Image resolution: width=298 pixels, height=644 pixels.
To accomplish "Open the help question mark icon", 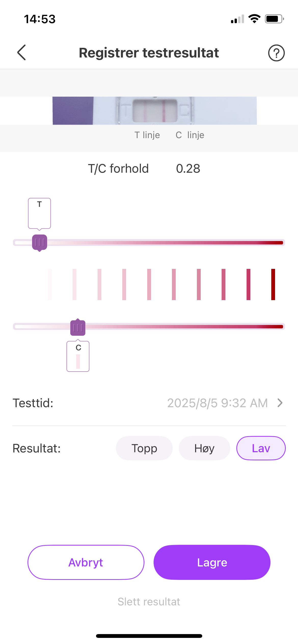I will point(276,53).
